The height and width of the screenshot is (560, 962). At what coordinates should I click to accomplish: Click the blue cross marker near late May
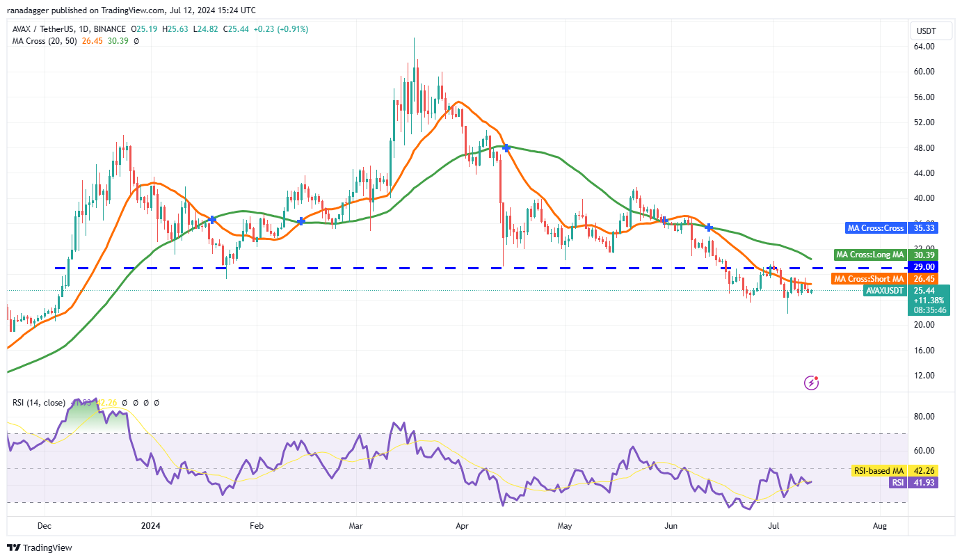coord(665,220)
